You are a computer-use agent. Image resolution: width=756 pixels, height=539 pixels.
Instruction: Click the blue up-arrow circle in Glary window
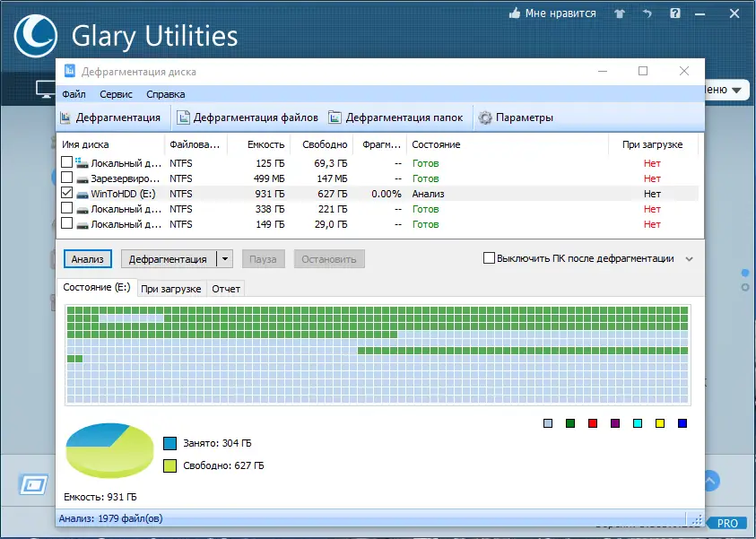712,481
